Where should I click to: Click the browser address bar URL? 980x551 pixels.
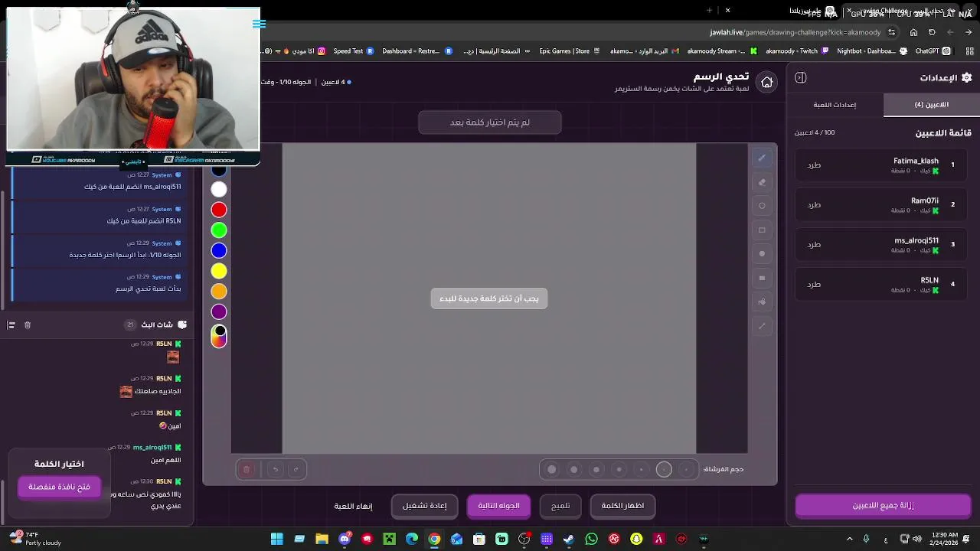tap(795, 33)
